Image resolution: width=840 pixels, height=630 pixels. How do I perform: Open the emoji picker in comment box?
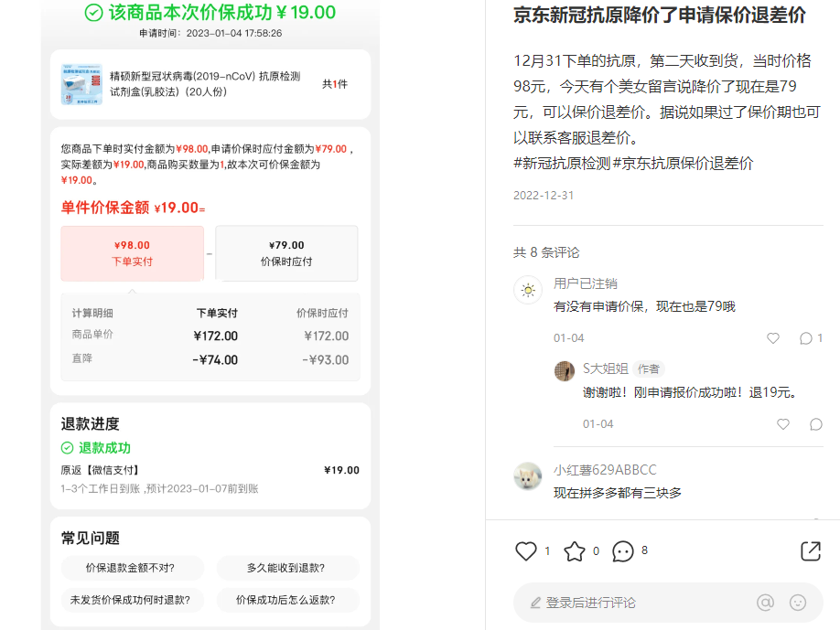[x=798, y=603]
